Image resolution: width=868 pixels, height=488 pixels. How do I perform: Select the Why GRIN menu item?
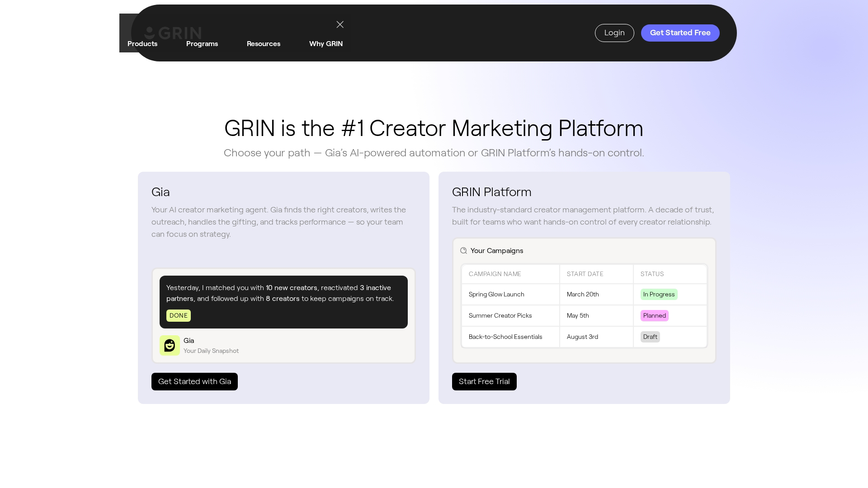click(x=326, y=44)
